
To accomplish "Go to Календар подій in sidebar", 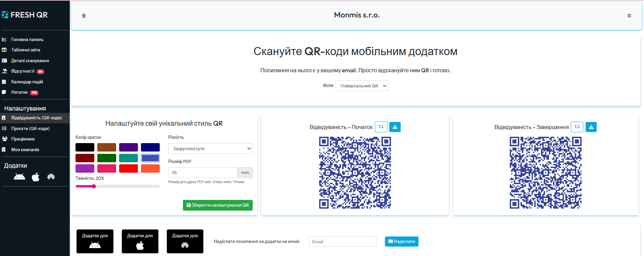I will 27,82.
